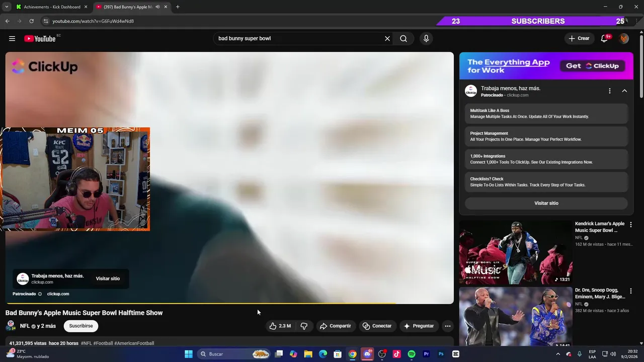Open options for Kendrick Lamar video
Screen dimensions: 644x362
[x=631, y=225]
